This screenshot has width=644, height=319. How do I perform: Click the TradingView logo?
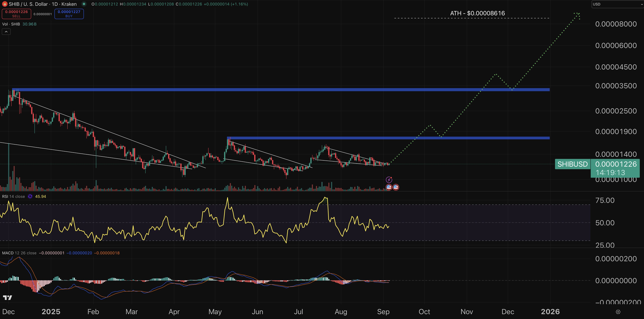pos(8,297)
